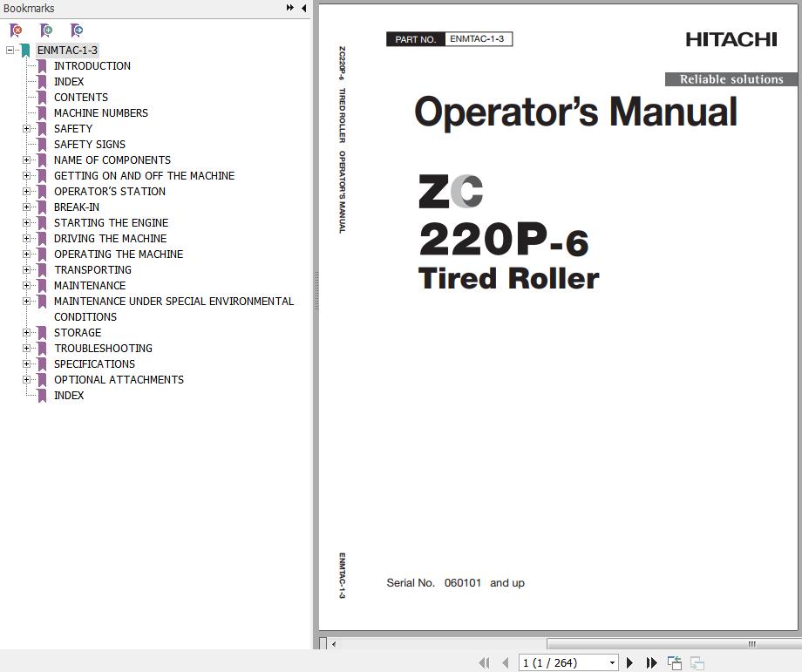The image size is (802, 672).
Task: Expand OPERATING THE MACHINE bookmark
Action: coord(27,255)
